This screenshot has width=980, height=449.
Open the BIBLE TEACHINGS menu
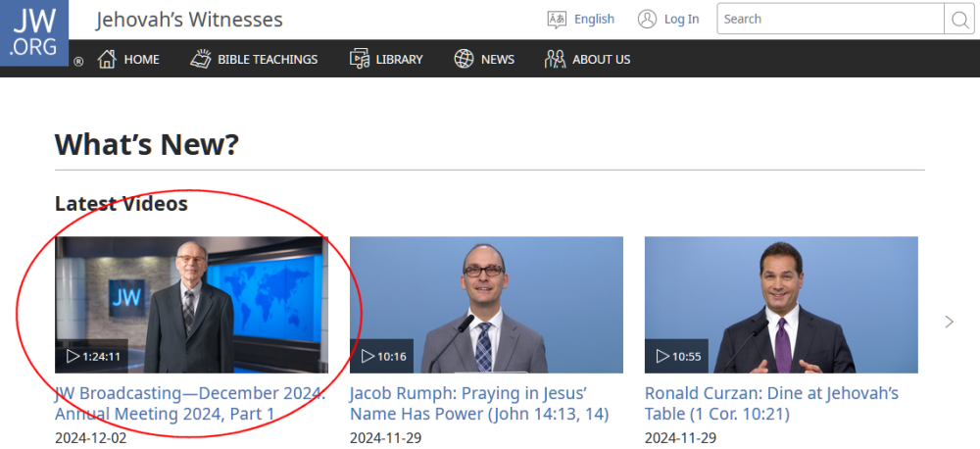(x=267, y=59)
